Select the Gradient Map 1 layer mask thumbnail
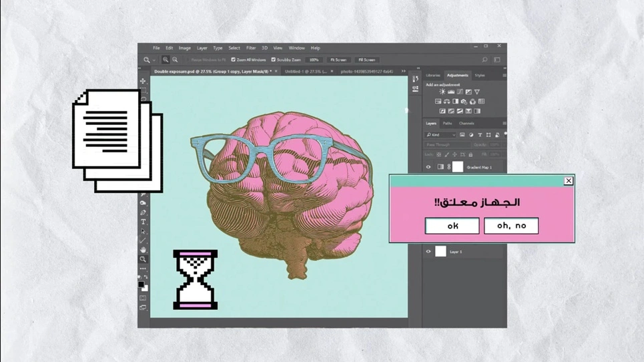The width and height of the screenshot is (644, 362). (x=458, y=167)
